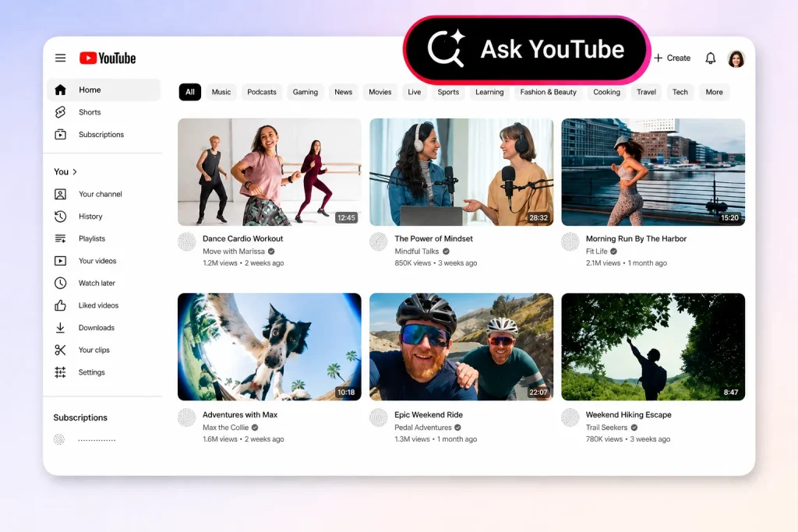Play the cyclists selfie thumbnail
The image size is (798, 532).
click(x=461, y=347)
